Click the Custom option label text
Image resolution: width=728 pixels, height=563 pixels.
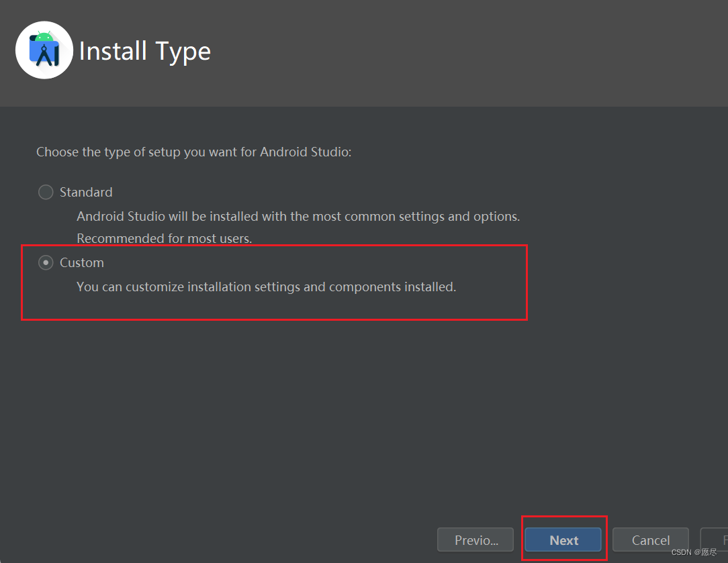(82, 262)
